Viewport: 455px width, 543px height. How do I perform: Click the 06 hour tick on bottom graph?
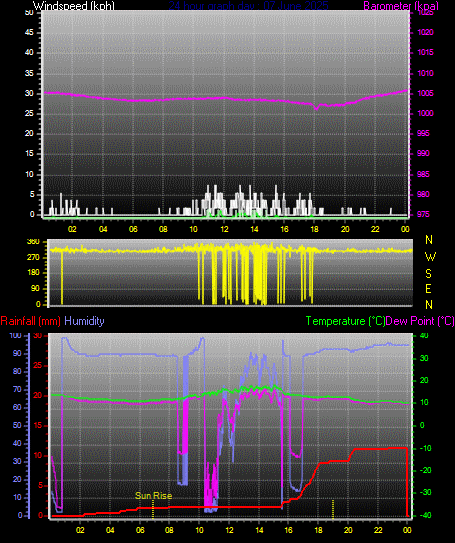140,530
